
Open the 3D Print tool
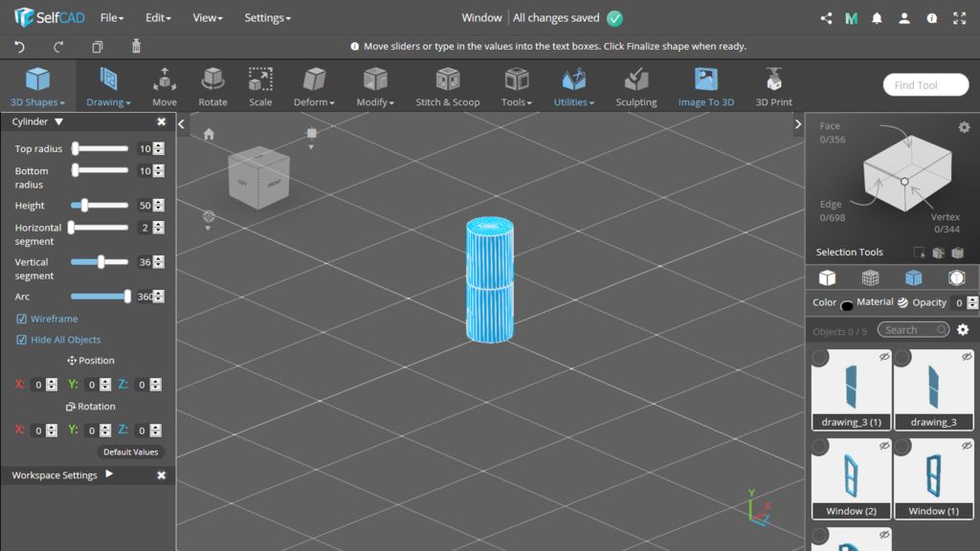[x=773, y=86]
